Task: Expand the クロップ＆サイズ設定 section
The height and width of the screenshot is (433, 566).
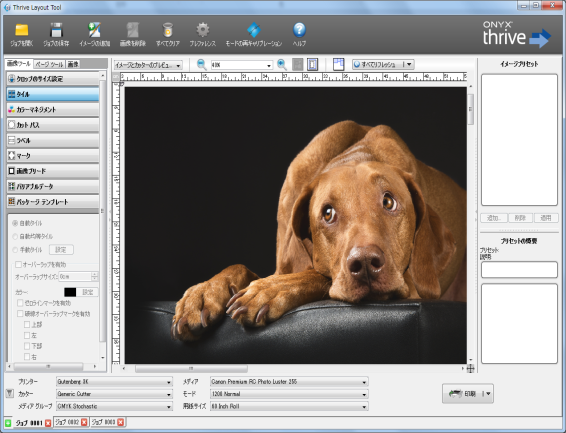Action: click(x=53, y=79)
